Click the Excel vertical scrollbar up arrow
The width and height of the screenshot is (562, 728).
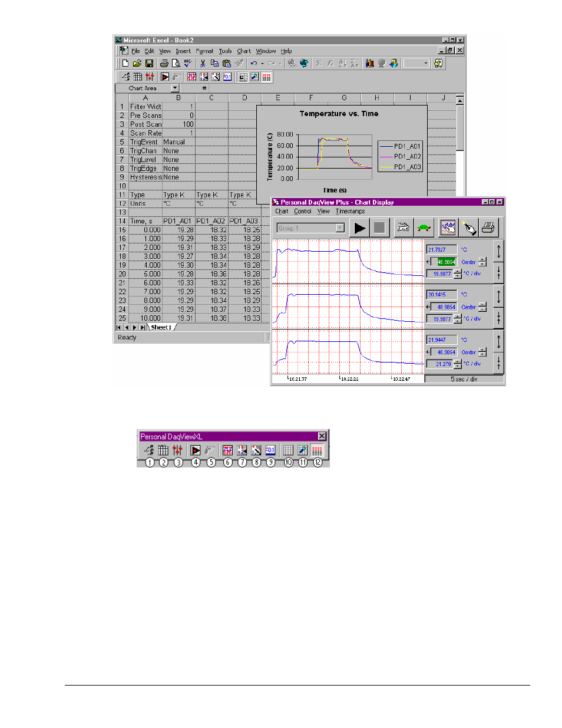460,101
